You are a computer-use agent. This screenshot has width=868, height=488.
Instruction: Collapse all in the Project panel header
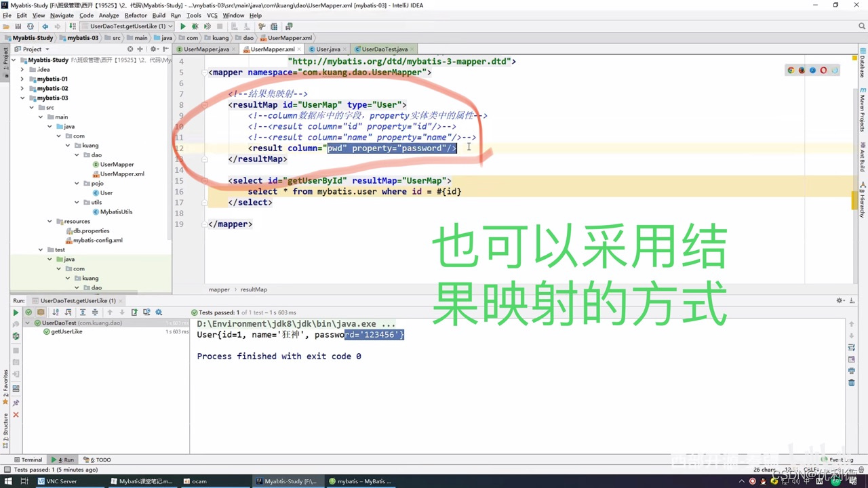tap(140, 49)
